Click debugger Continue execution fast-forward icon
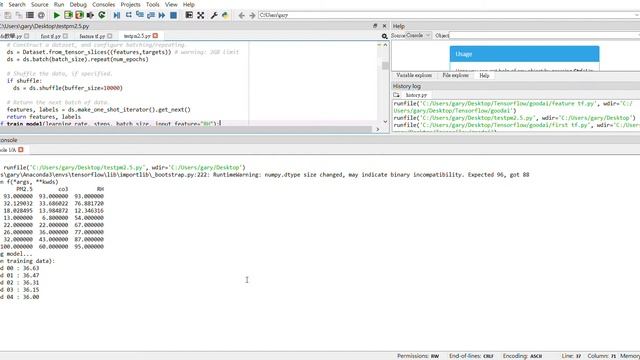This screenshot has height=360, width=640. pos(162,15)
